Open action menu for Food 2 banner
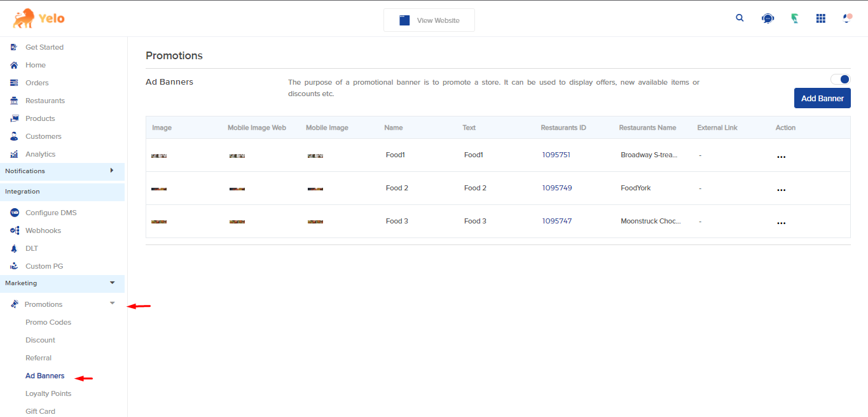The image size is (868, 417). tap(781, 190)
